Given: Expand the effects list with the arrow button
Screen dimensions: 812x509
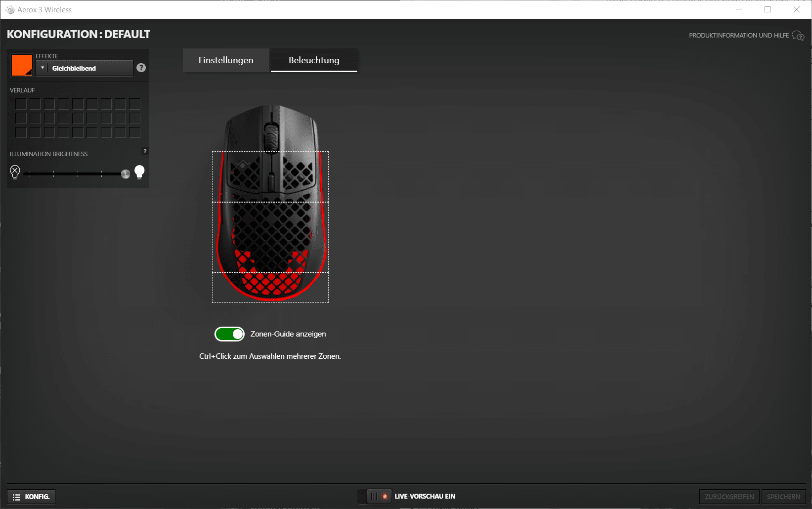Looking at the screenshot, I should pos(43,68).
